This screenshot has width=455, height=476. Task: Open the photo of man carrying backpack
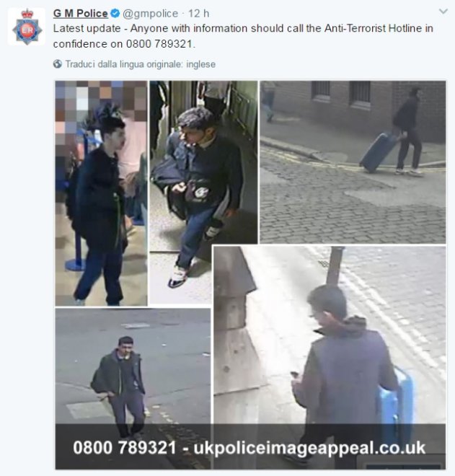pos(203,192)
